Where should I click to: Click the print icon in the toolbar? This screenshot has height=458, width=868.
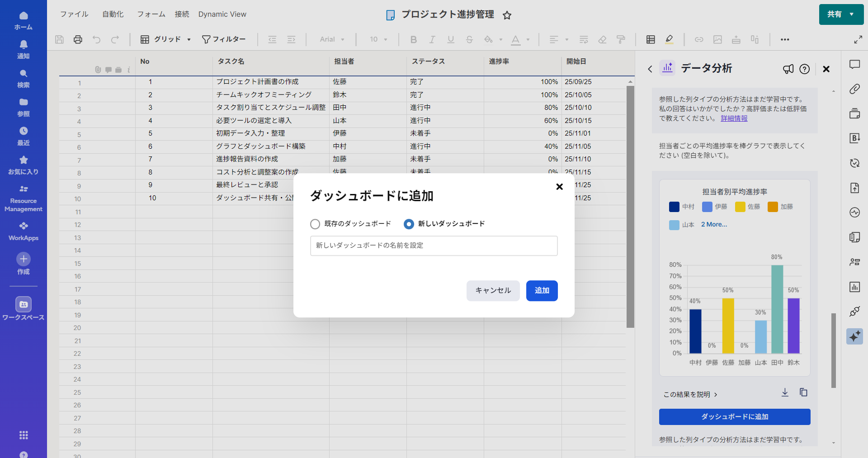[x=78, y=40]
